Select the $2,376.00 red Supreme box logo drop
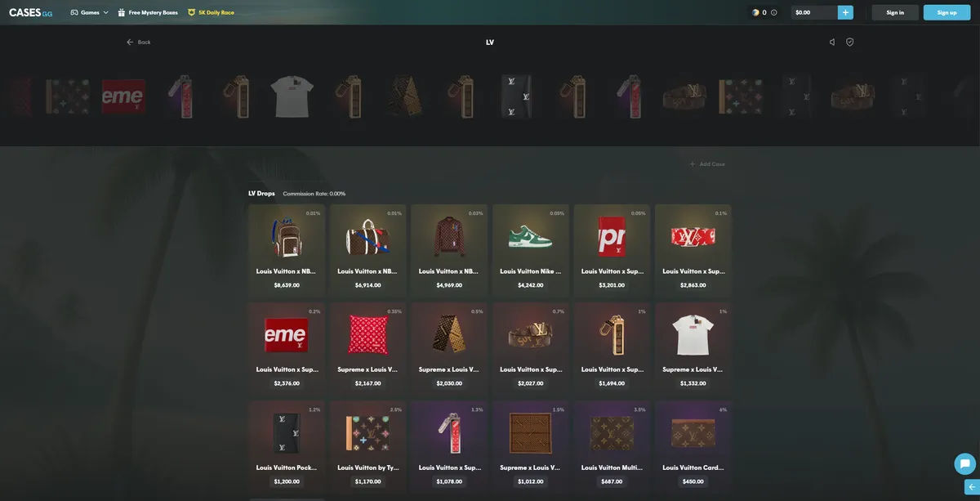The image size is (980, 501). click(286, 348)
